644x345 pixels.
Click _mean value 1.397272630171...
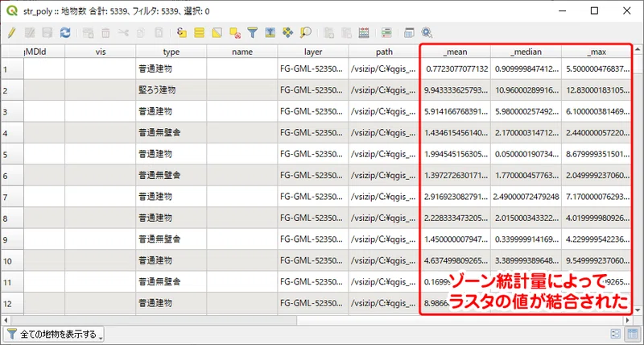[456, 176]
